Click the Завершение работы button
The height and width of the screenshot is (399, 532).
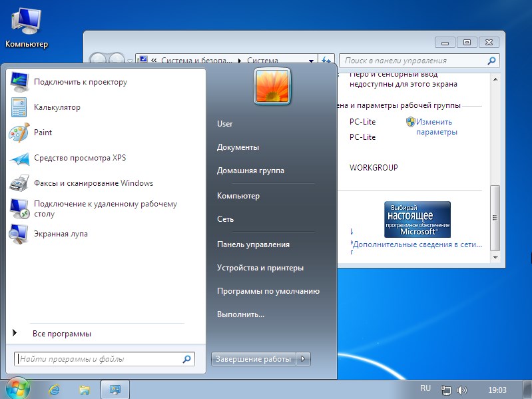(254, 359)
